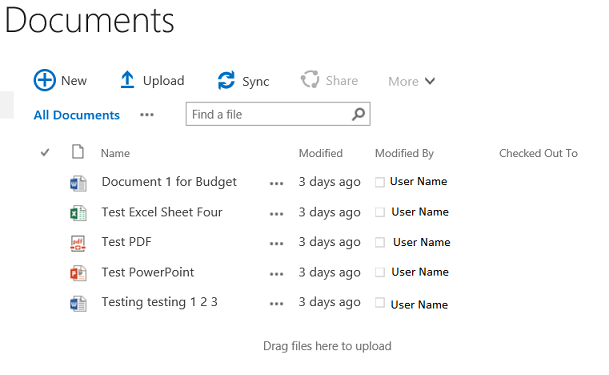
Task: Click User Name in Test PDF row
Action: click(x=421, y=242)
